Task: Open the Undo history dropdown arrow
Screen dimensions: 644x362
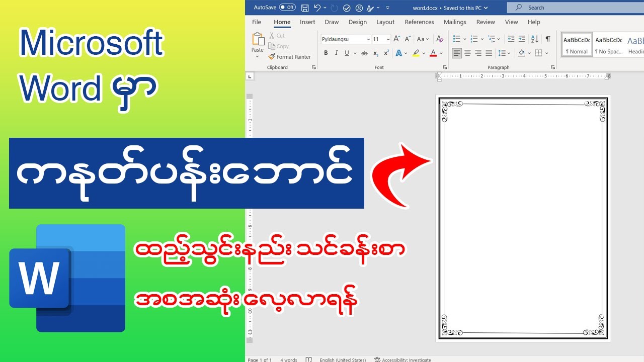Action: pyautogui.click(x=325, y=8)
